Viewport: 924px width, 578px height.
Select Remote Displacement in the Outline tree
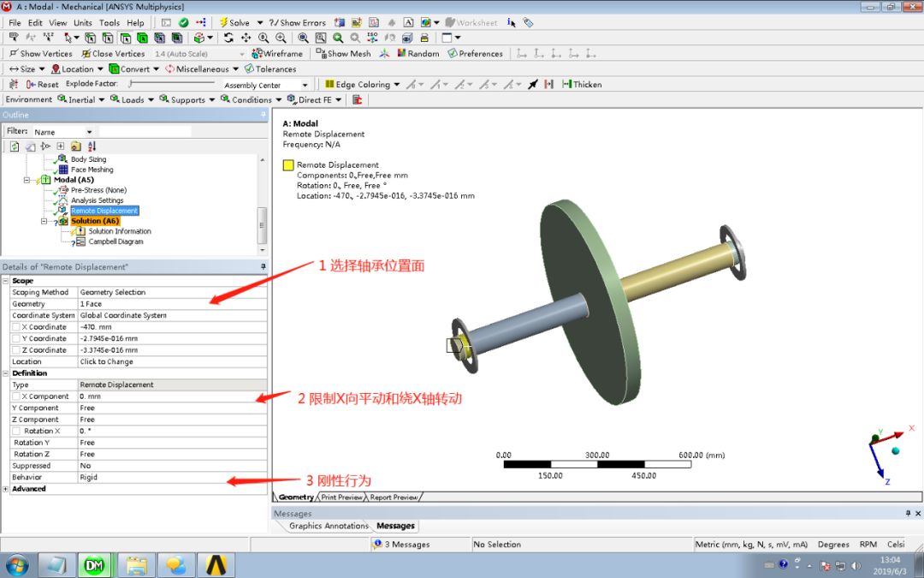pyautogui.click(x=104, y=210)
